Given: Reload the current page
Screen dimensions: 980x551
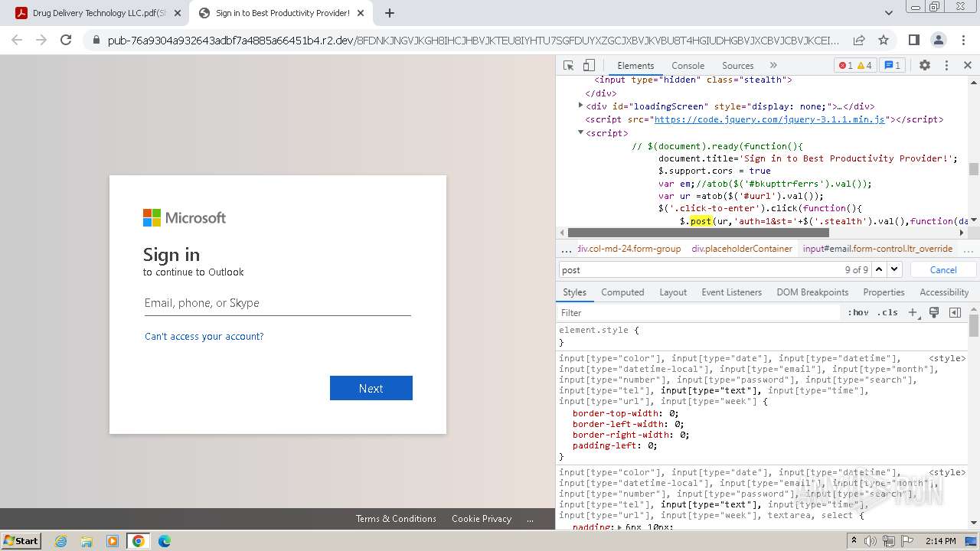Looking at the screenshot, I should coord(66,40).
